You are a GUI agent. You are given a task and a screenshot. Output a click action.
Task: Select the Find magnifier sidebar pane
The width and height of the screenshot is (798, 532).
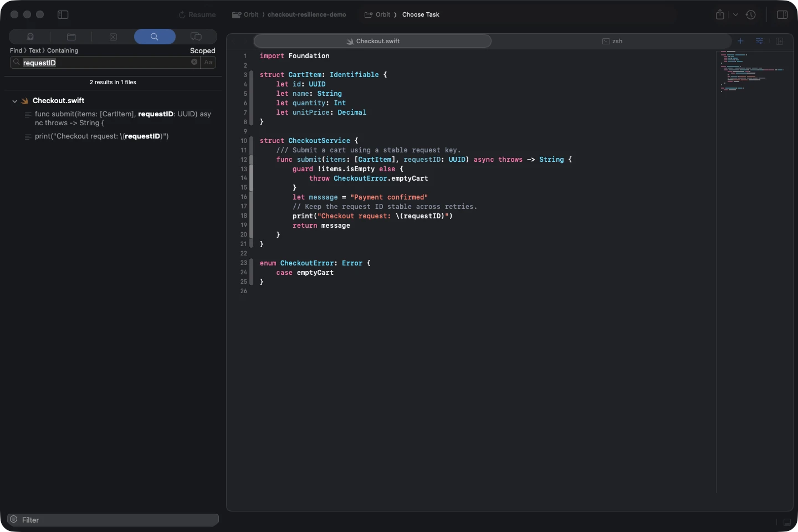tap(155, 37)
